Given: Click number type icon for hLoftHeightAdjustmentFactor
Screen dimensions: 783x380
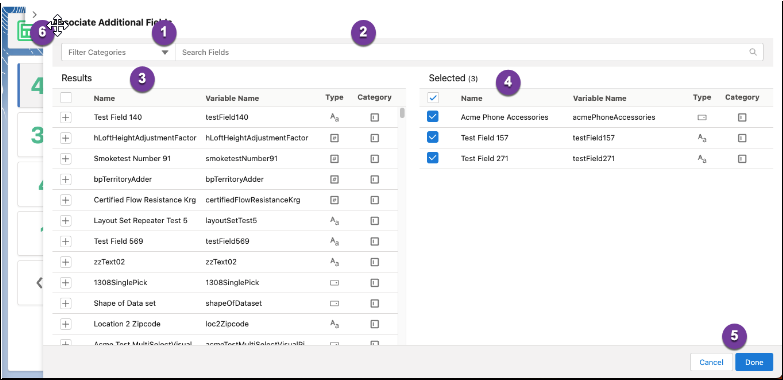Looking at the screenshot, I should coord(335,138).
